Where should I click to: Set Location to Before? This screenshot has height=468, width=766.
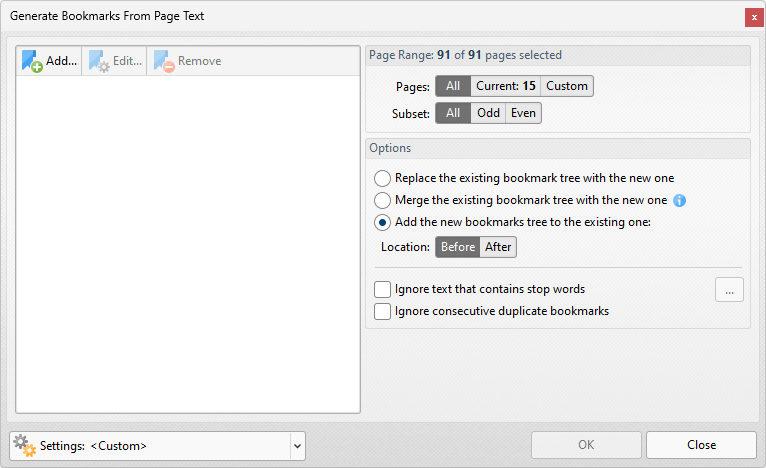pyautogui.click(x=458, y=247)
